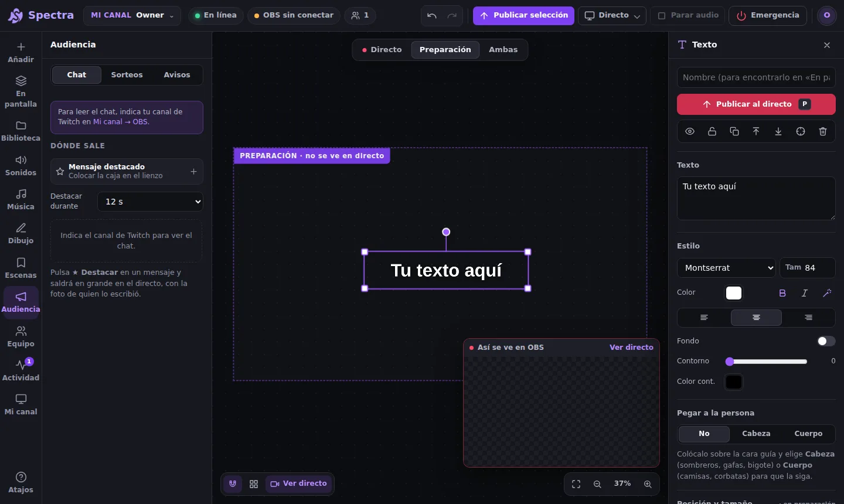Select the Dibujo drawing tool
Screen dimensions: 844x504
[x=21, y=234]
